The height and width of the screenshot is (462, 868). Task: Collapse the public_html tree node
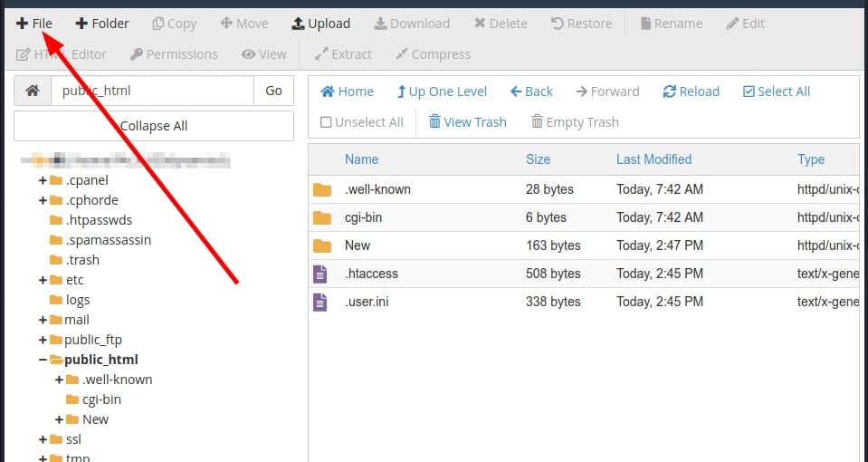pos(43,360)
